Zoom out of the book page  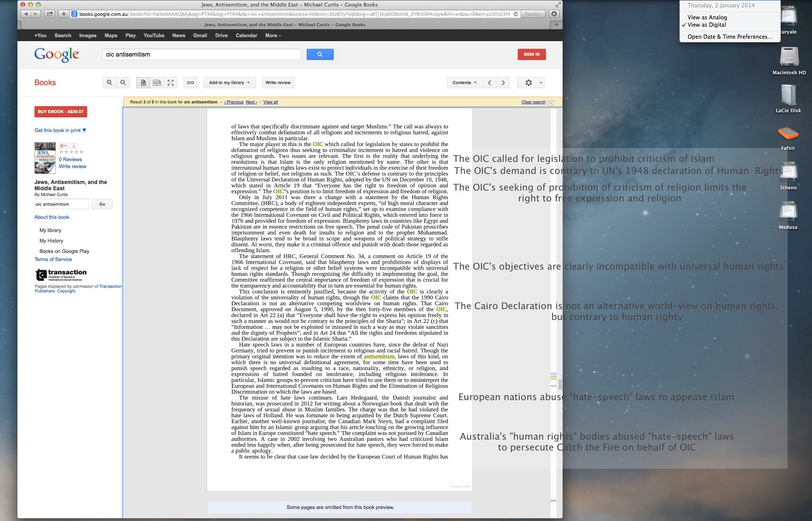click(123, 83)
